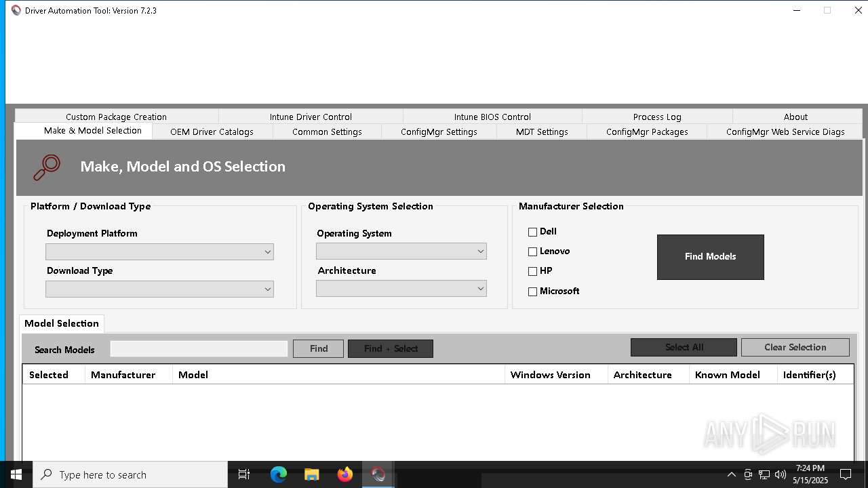
Task: Open the volume control tray icon
Action: tap(781, 474)
